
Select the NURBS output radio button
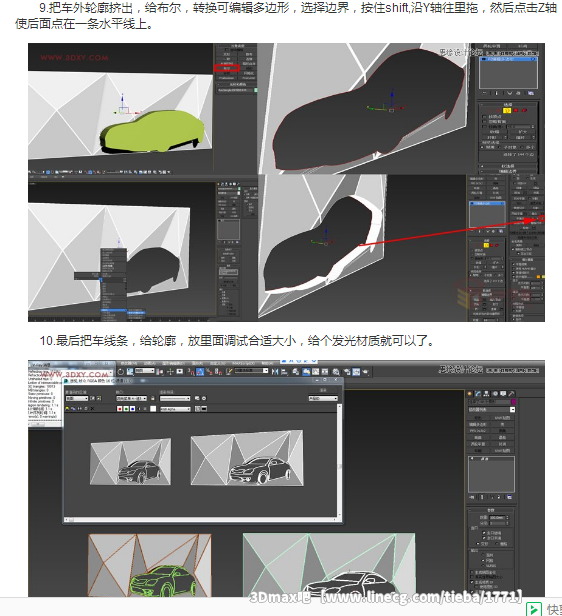(x=483, y=565)
